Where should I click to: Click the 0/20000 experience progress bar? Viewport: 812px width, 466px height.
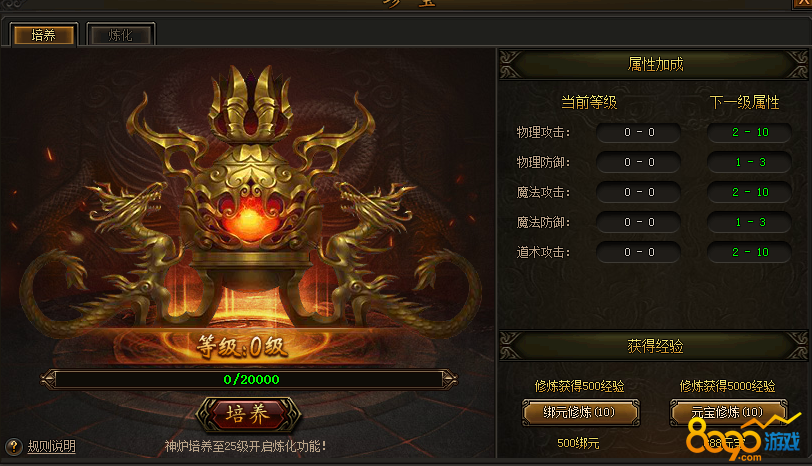coord(250,380)
